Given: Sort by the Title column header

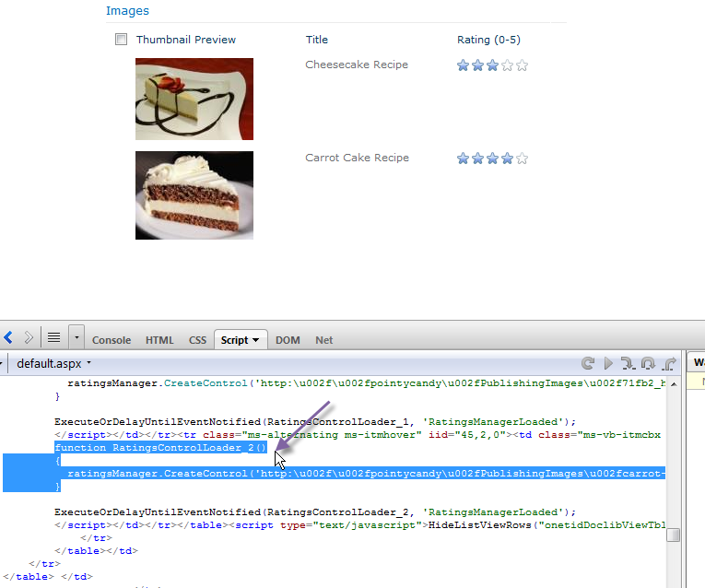Looking at the screenshot, I should coord(317,40).
